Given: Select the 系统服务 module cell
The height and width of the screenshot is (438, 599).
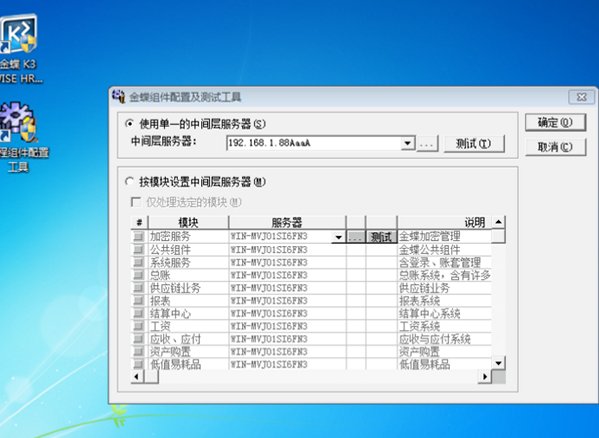Looking at the screenshot, I should 188,263.
